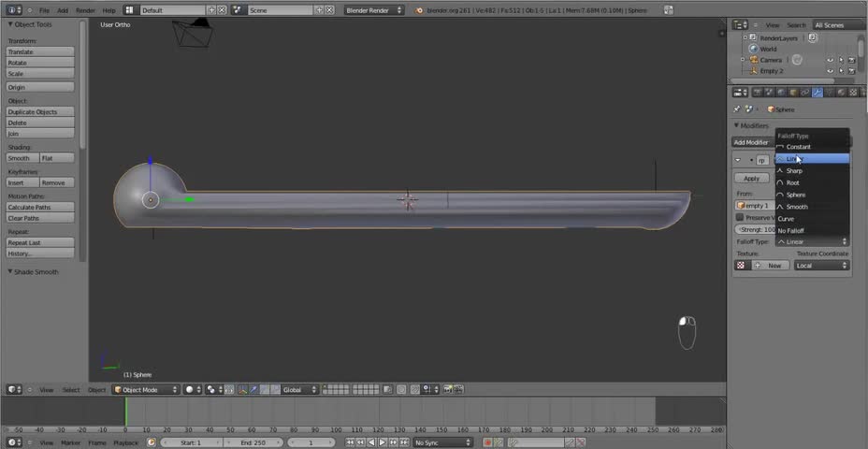Viewport: 868px width, 449px height.
Task: Click Duplicate Objects button
Action: [x=40, y=112]
